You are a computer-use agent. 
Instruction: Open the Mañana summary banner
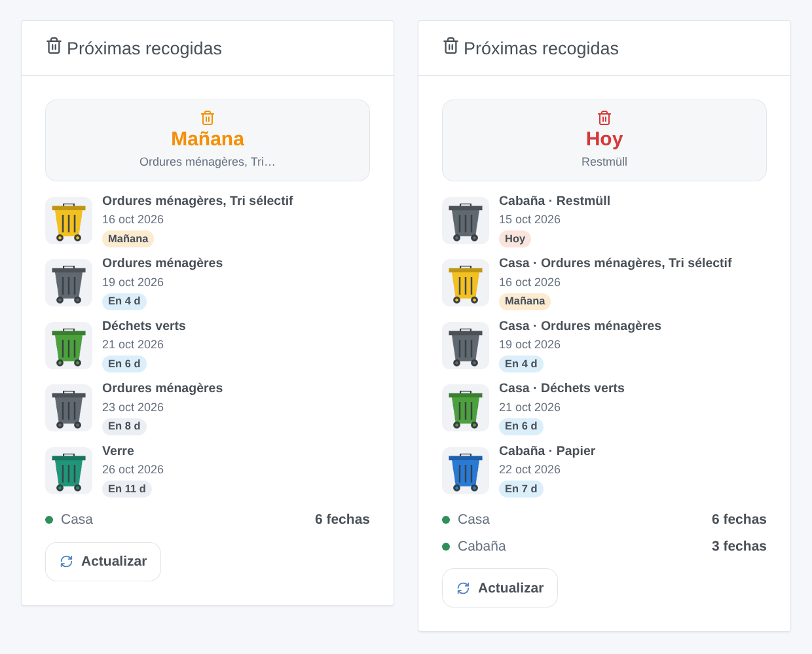tap(208, 140)
